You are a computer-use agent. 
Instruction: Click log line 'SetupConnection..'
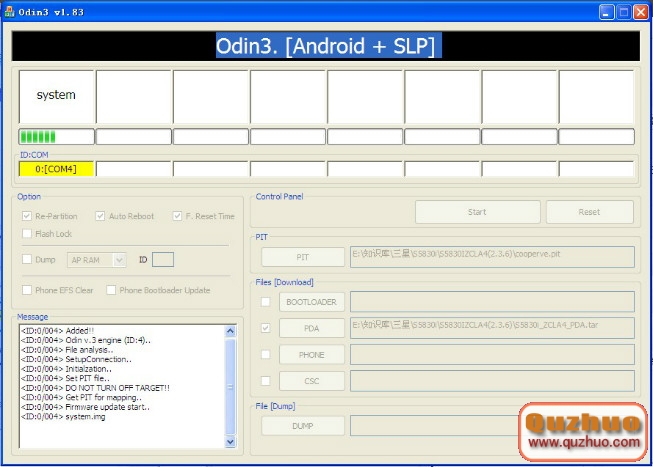point(76,359)
